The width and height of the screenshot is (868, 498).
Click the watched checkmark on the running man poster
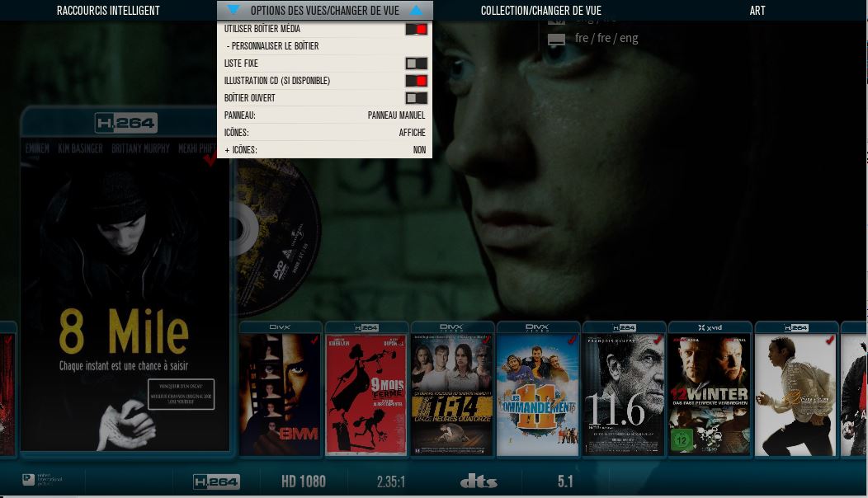click(830, 340)
